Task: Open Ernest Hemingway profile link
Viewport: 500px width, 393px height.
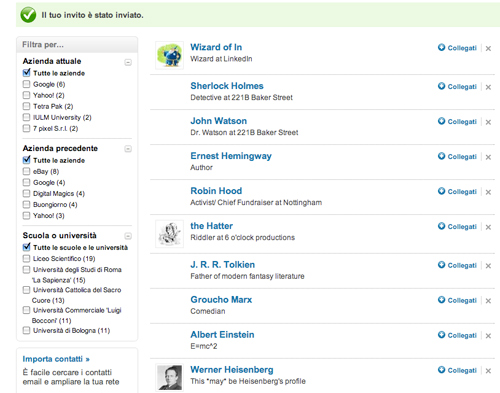Action: [x=231, y=156]
